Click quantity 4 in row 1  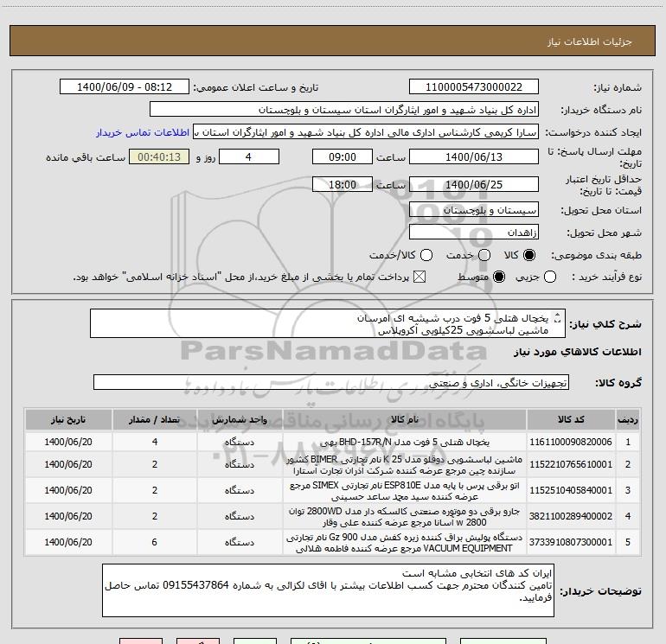coord(155,442)
